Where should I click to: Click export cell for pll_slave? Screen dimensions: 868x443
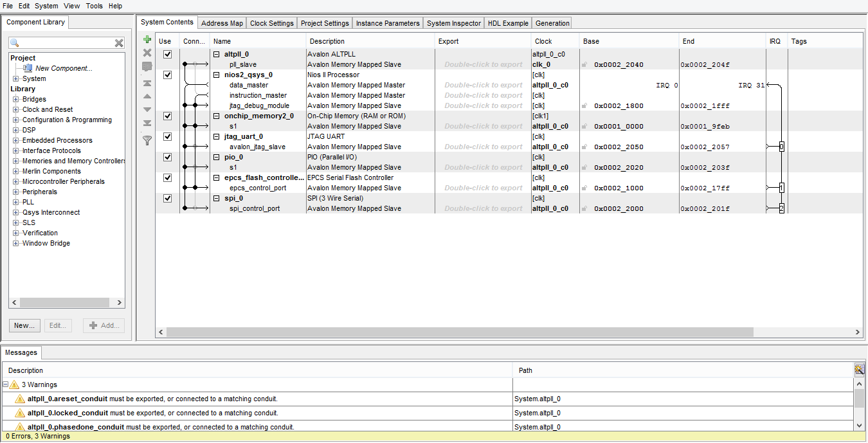tap(483, 64)
